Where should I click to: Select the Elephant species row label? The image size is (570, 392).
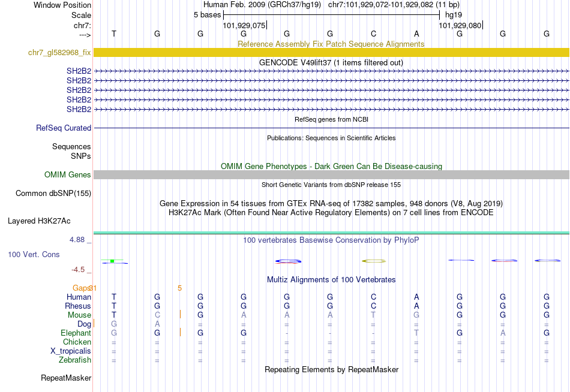point(76,333)
